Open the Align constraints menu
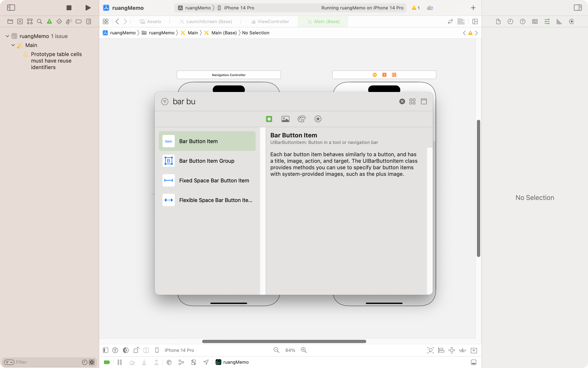This screenshot has width=588, height=368. point(441,350)
